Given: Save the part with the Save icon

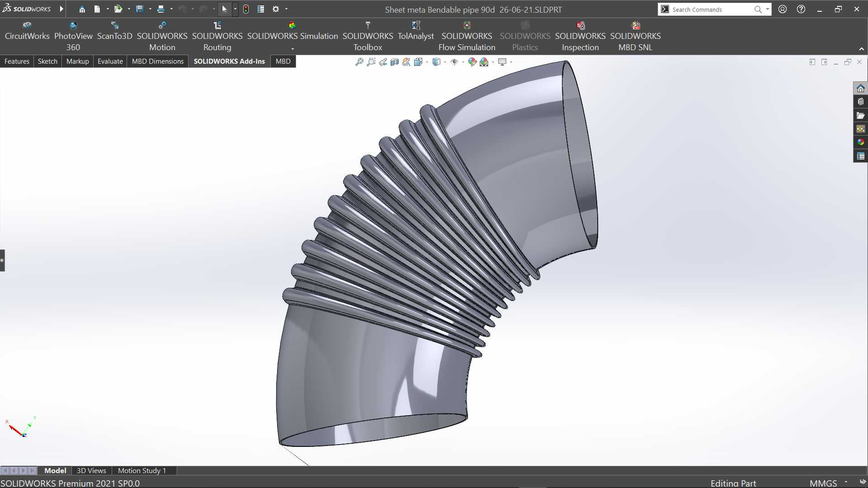Looking at the screenshot, I should tap(139, 9).
